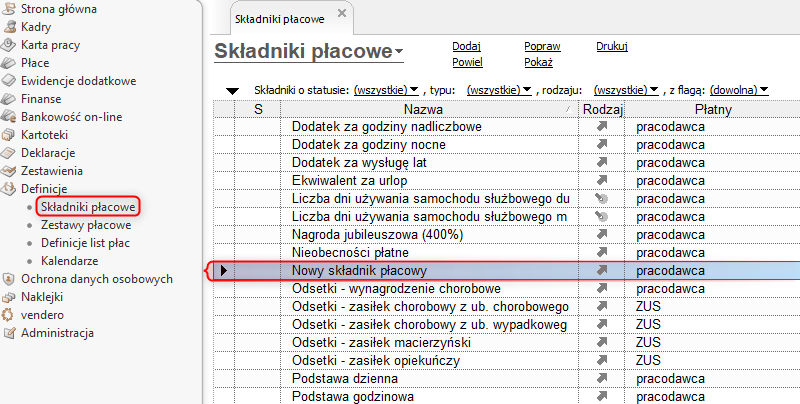This screenshot has height=404, width=800.
Task: Click the vendero gear icon
Action: tap(9, 315)
